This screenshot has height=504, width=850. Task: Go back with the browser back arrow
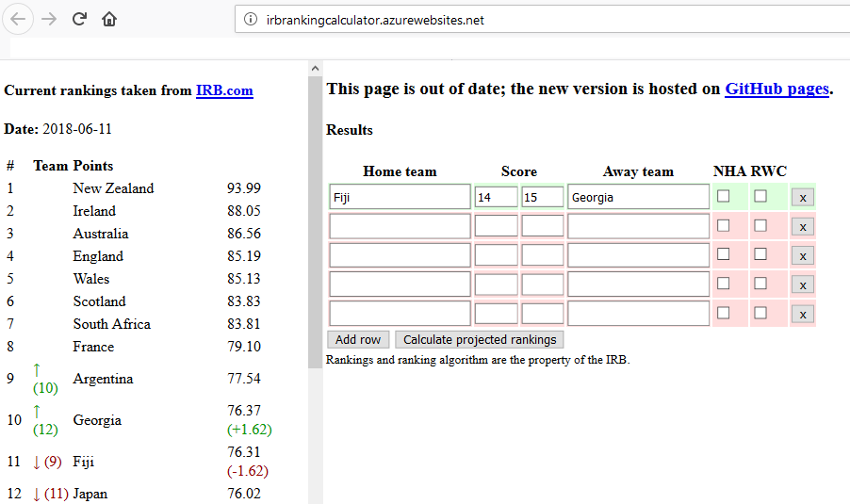click(18, 20)
